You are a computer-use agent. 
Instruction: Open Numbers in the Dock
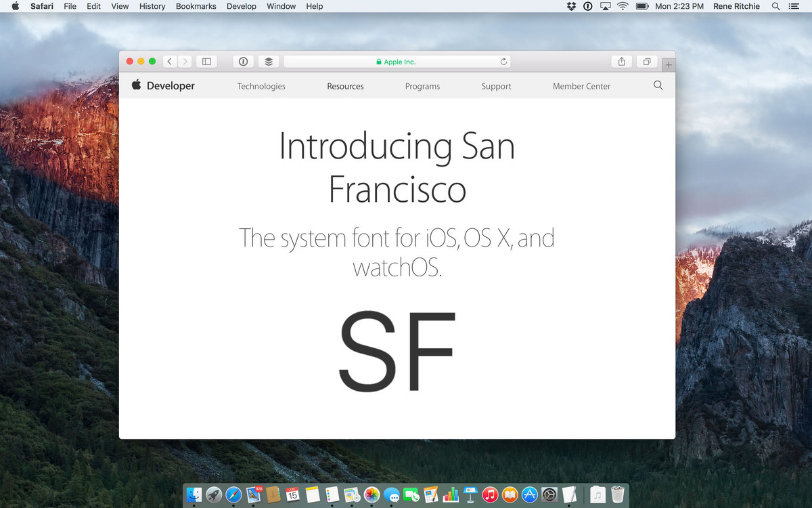coord(451,495)
